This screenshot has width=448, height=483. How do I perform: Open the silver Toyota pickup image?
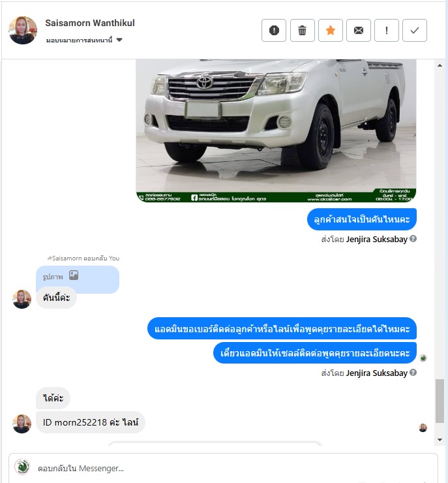pos(276,131)
